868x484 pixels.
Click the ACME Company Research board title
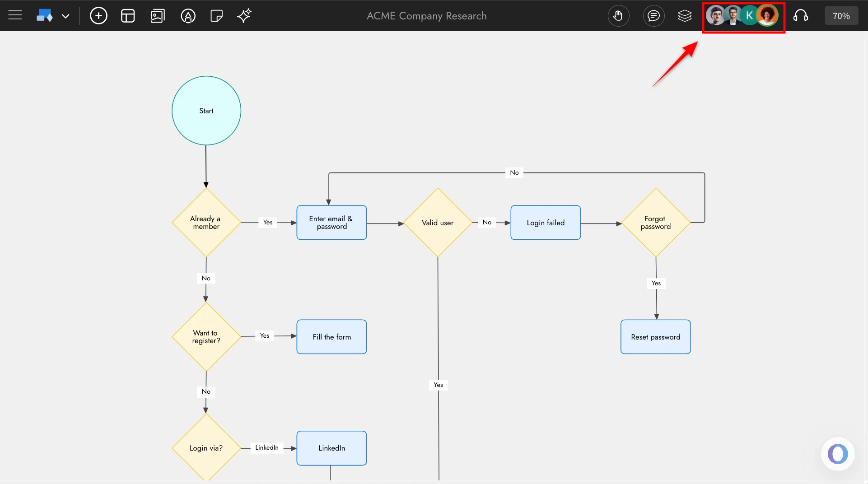click(426, 15)
